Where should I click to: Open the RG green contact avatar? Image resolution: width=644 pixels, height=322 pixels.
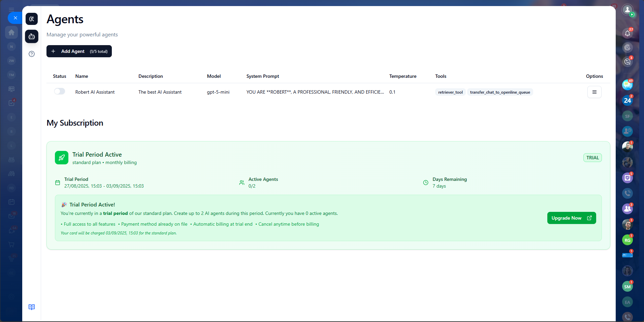click(627, 240)
